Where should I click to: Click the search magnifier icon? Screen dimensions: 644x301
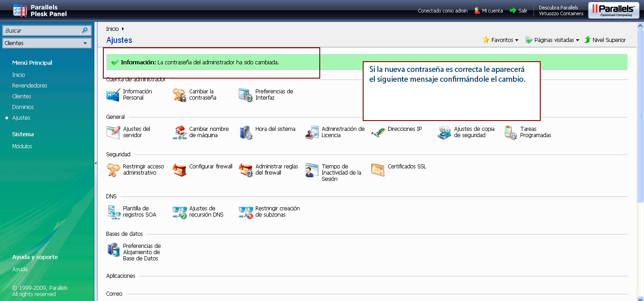tap(85, 30)
